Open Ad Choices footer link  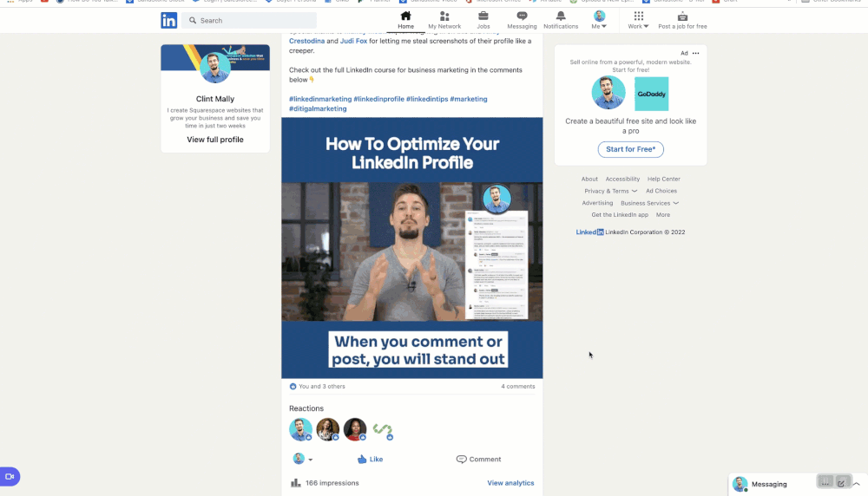tap(661, 191)
